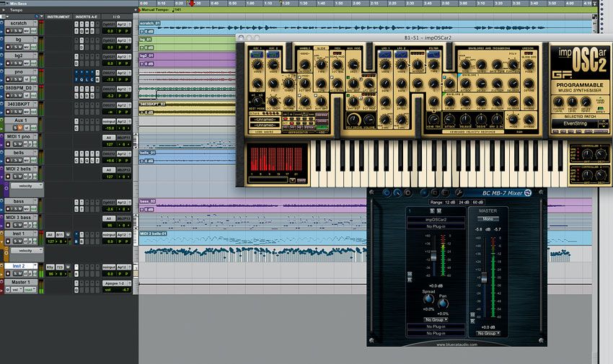Click the large window view icon in MB-7 toolbar

[445, 192]
